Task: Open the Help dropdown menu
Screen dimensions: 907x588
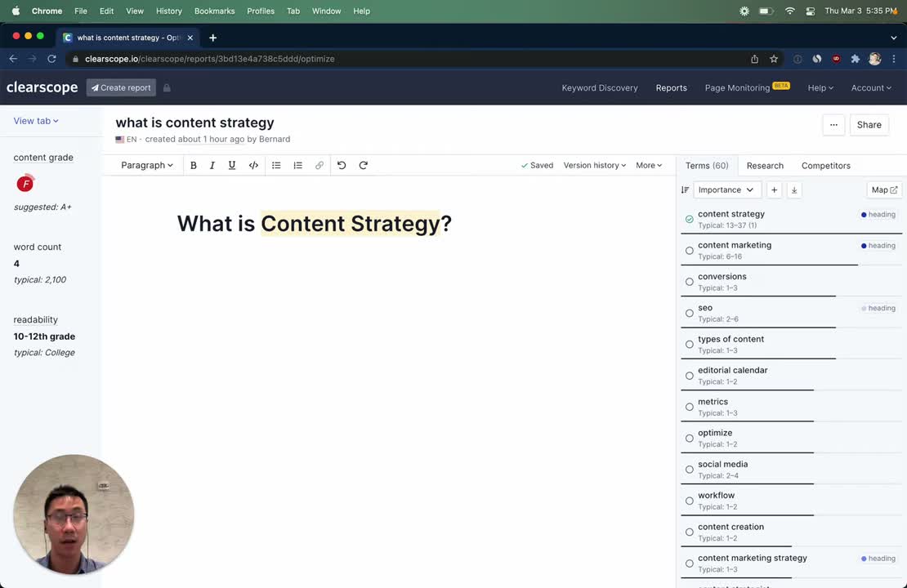Action: (x=820, y=88)
